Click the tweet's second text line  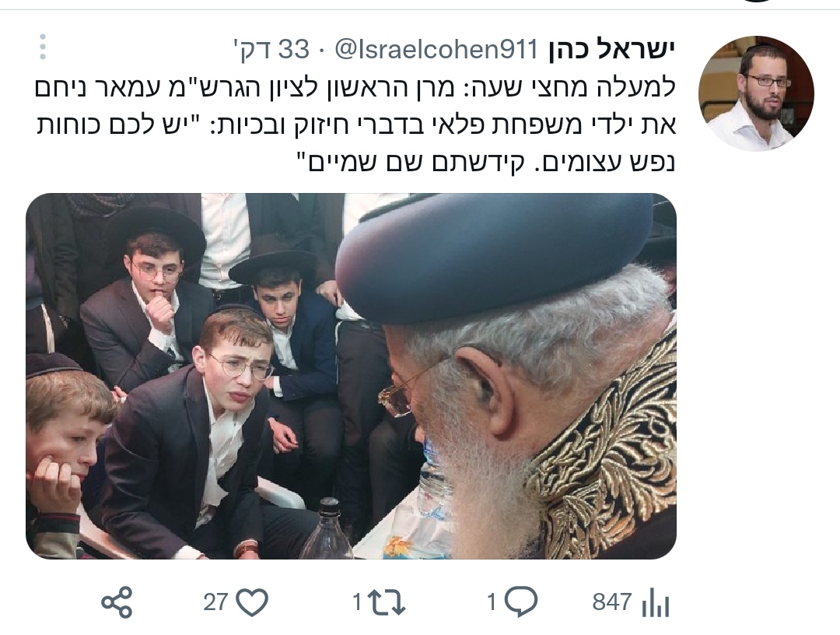coord(355,125)
